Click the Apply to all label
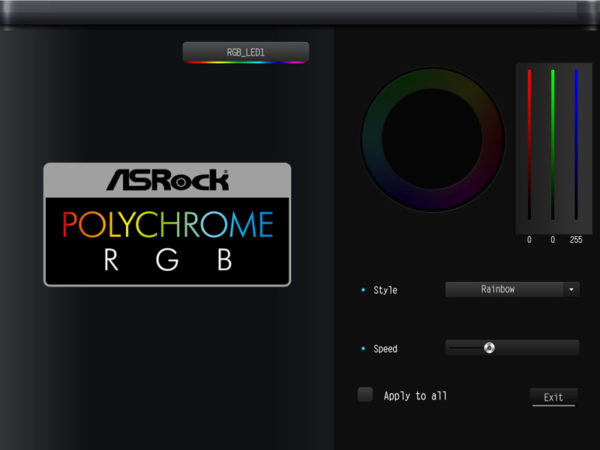This screenshot has height=450, width=600. click(x=415, y=396)
